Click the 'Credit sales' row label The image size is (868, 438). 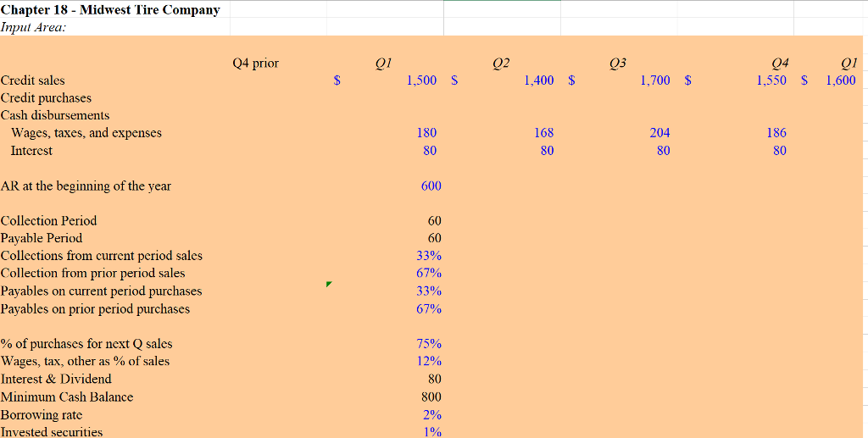pos(33,80)
